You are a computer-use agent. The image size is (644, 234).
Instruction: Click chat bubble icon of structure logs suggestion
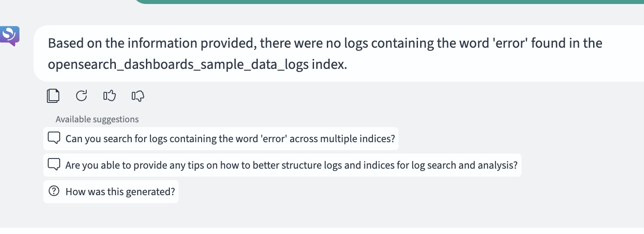click(54, 165)
